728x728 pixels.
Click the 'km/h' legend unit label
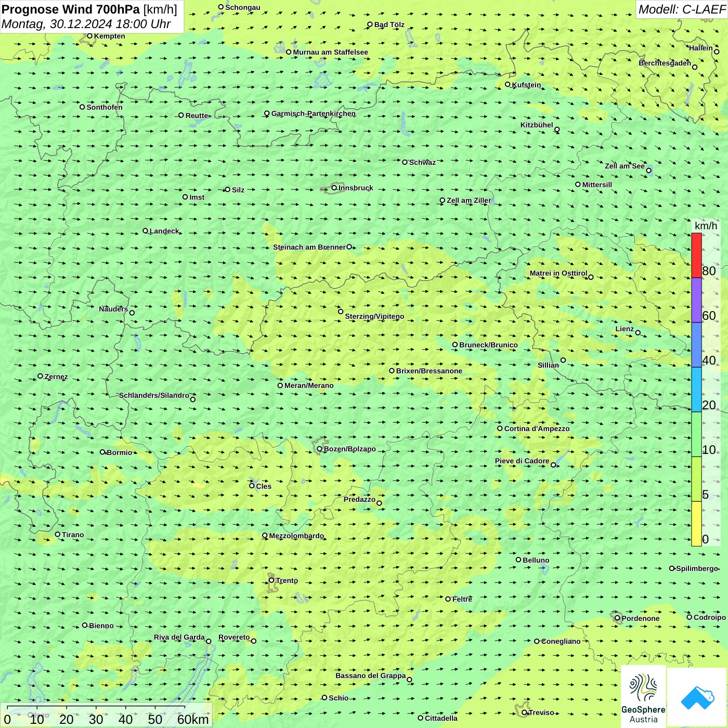pyautogui.click(x=706, y=226)
